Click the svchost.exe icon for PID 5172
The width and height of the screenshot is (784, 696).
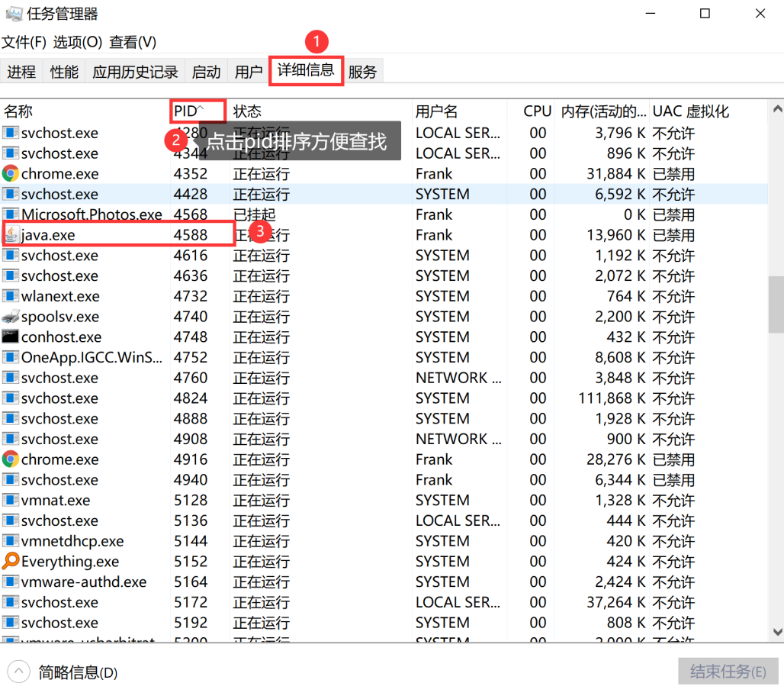(11, 602)
